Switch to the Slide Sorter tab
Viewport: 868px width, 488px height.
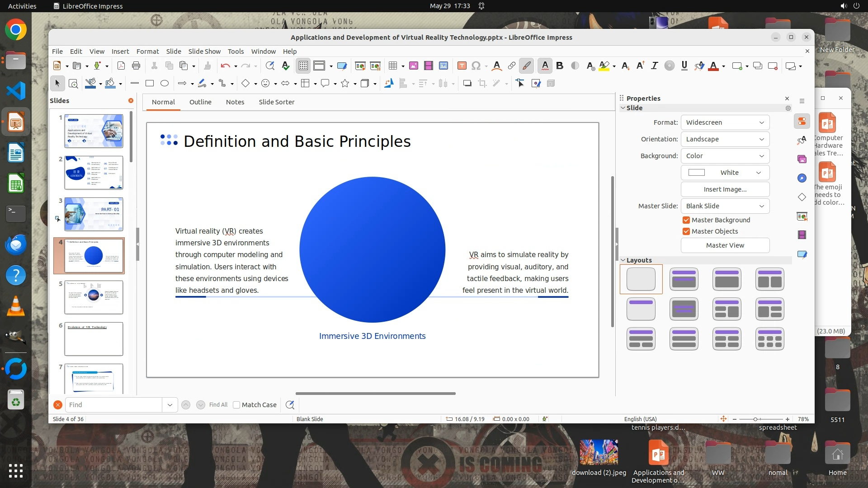276,102
